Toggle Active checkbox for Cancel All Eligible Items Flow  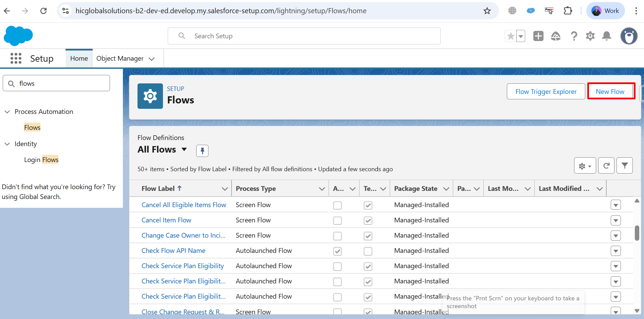337,205
